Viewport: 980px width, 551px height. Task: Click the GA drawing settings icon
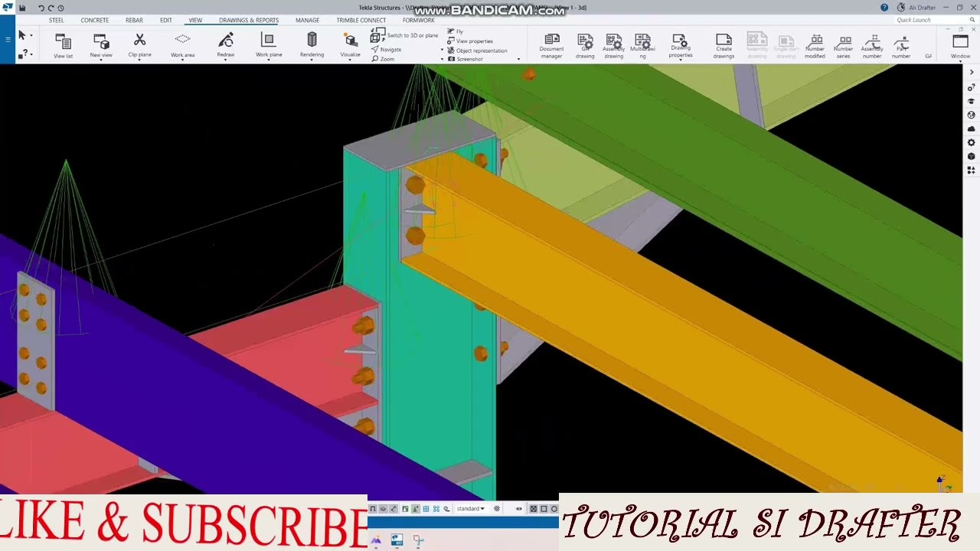pyautogui.click(x=585, y=46)
